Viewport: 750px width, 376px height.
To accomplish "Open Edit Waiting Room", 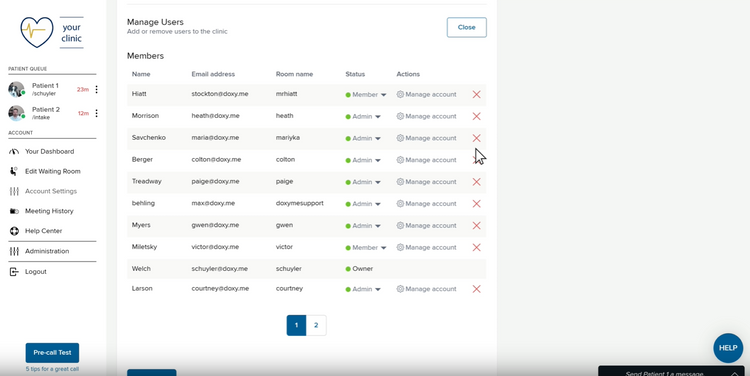I will 53,171.
